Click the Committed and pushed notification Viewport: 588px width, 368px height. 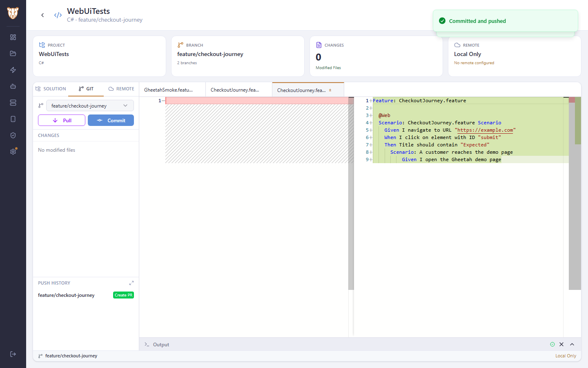[x=506, y=21]
